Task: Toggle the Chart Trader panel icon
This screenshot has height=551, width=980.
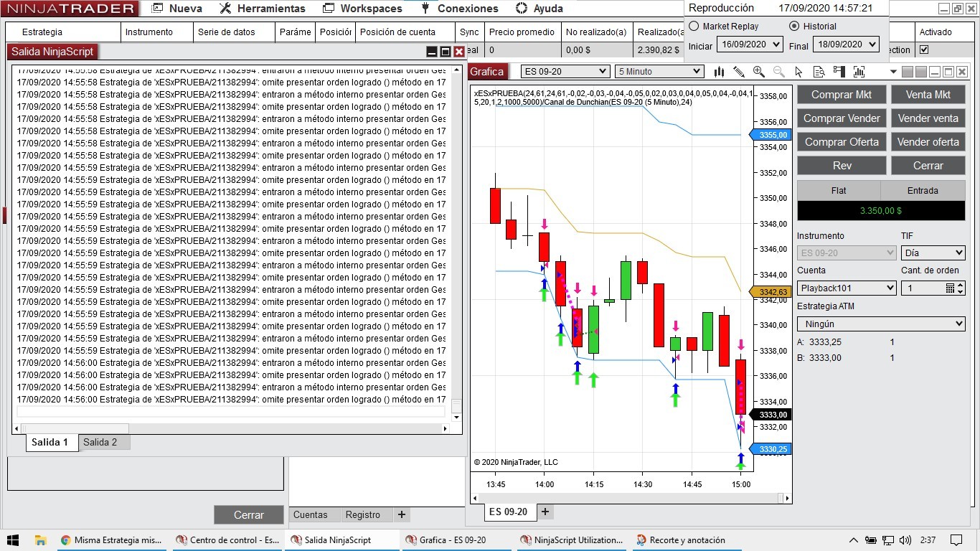Action: 839,72
